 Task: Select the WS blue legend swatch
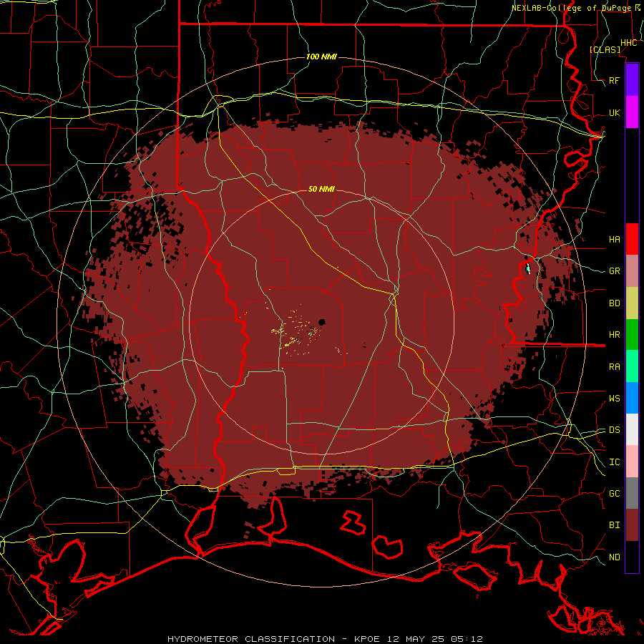pos(632,398)
